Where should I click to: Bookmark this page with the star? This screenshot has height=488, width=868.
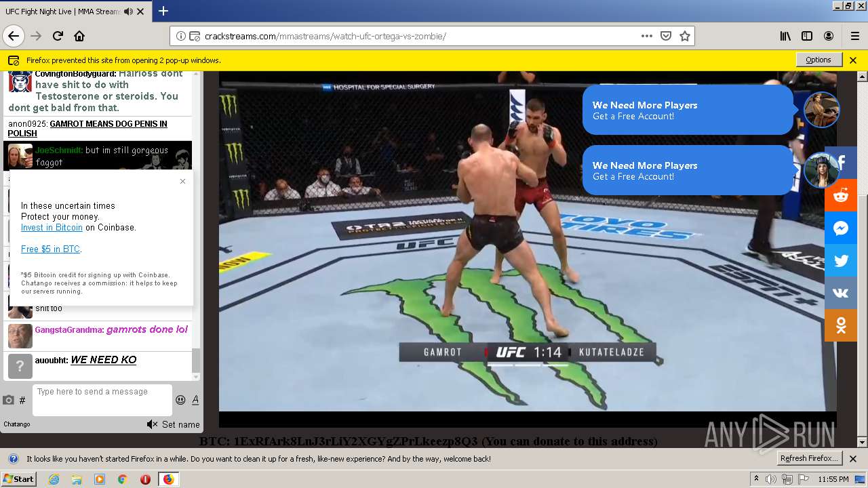point(685,36)
